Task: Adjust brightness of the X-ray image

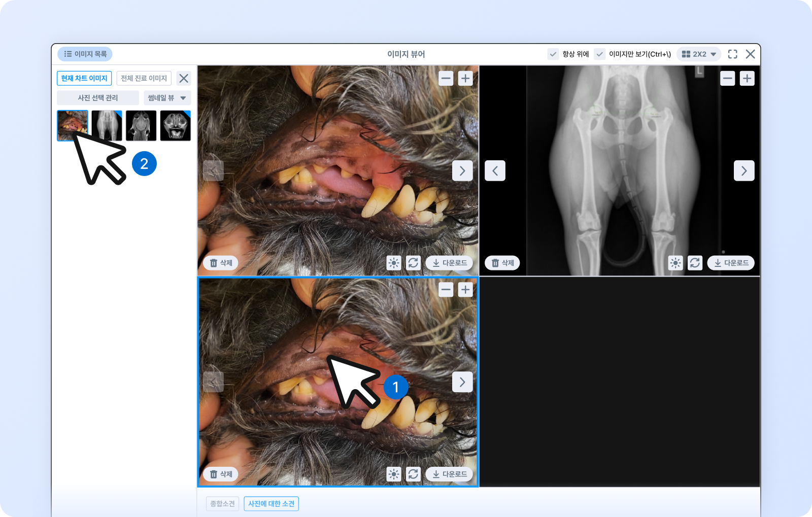Action: 675,263
